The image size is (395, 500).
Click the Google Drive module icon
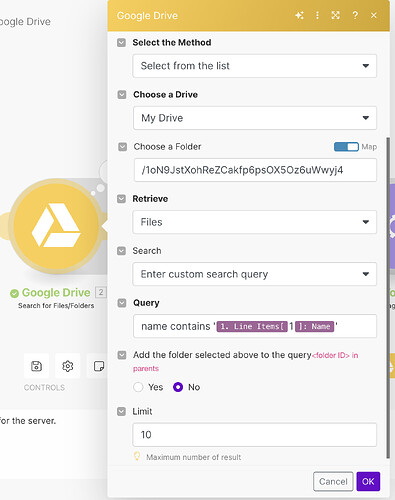(56, 225)
